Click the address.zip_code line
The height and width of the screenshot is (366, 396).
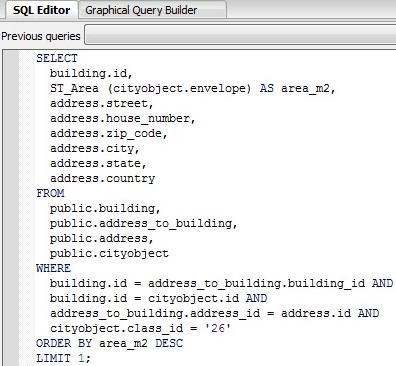coord(109,133)
